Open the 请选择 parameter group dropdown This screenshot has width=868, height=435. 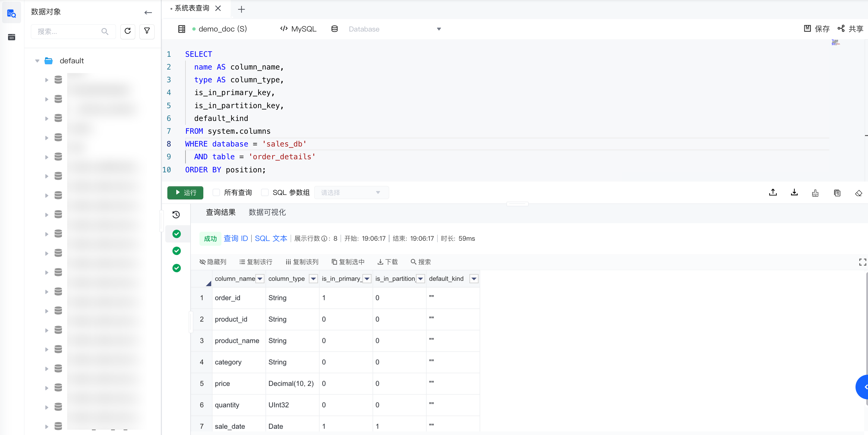click(351, 193)
